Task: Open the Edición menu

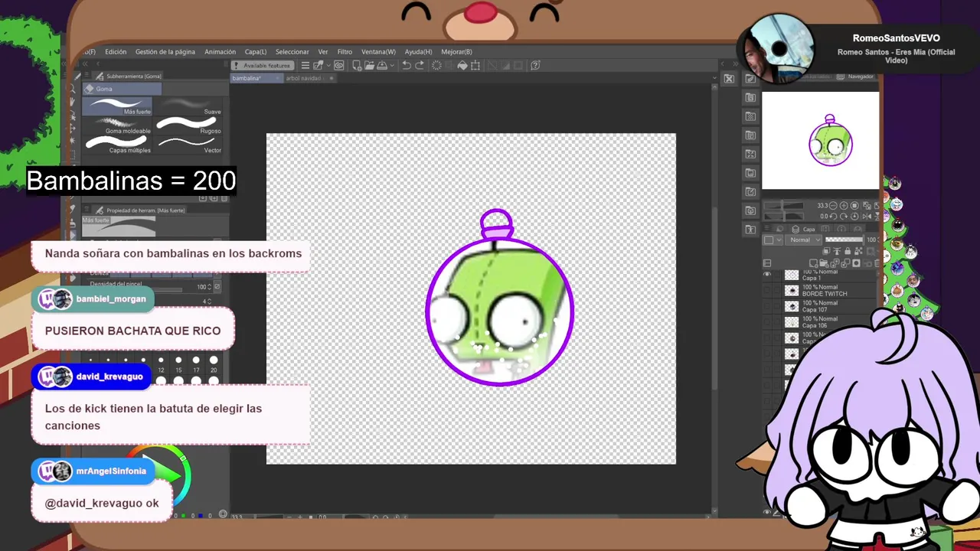Action: pos(116,52)
